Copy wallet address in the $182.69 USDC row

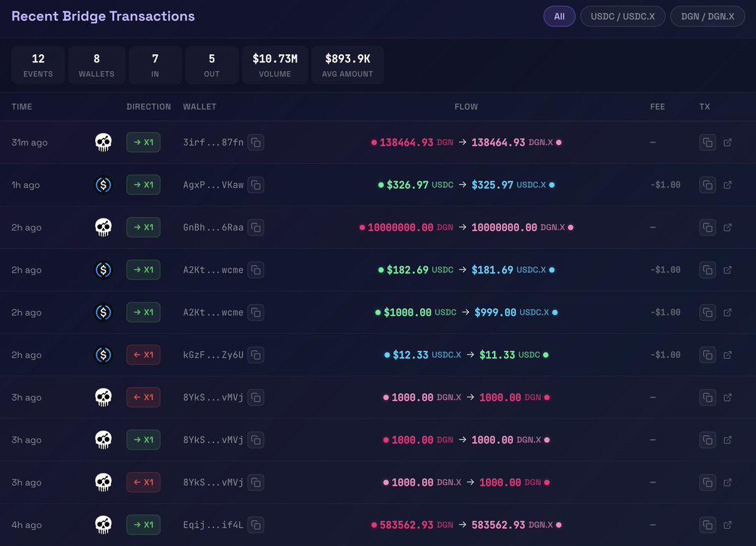tap(256, 270)
